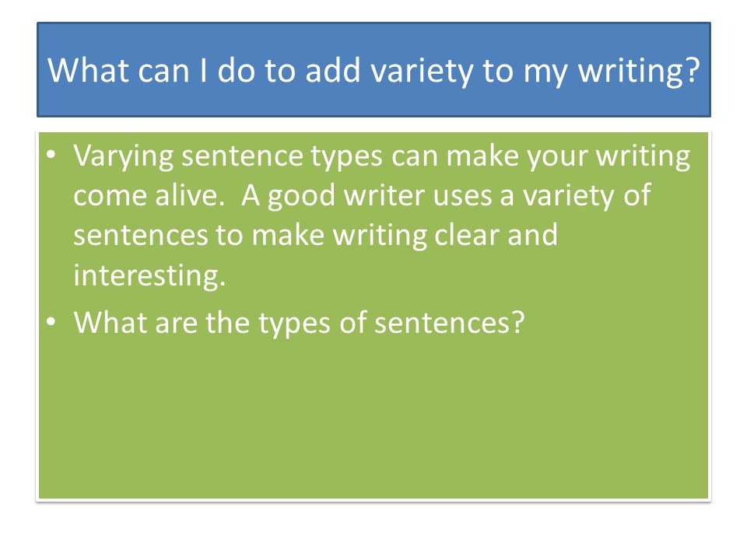Select the word "Varying" in the first bullet
The image size is (747, 560).
point(123,156)
